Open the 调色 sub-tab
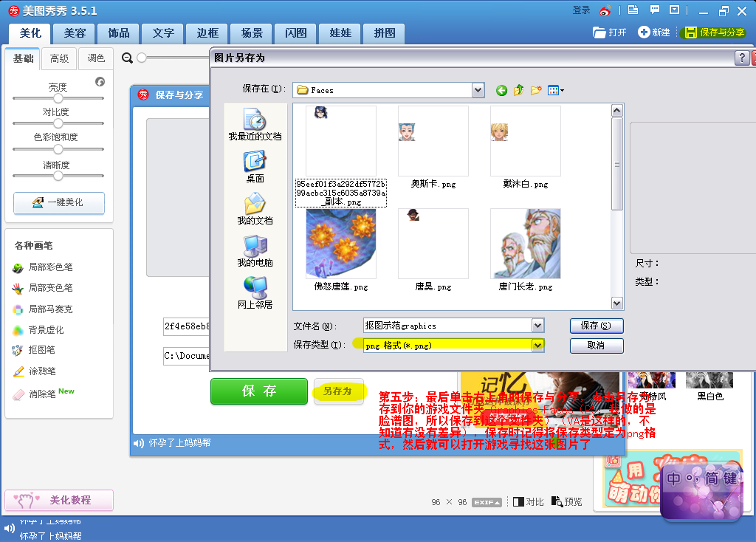Viewport: 756px width, 542px height. 96,59
